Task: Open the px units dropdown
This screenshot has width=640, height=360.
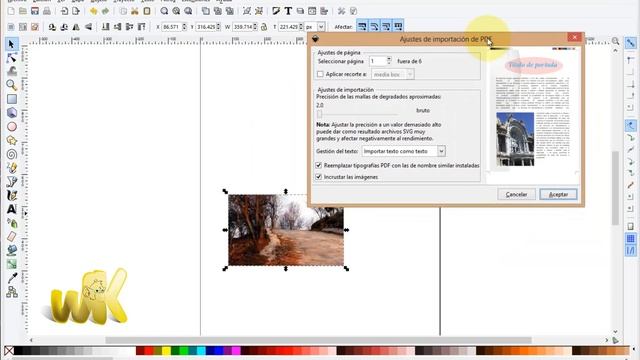Action: [321, 27]
